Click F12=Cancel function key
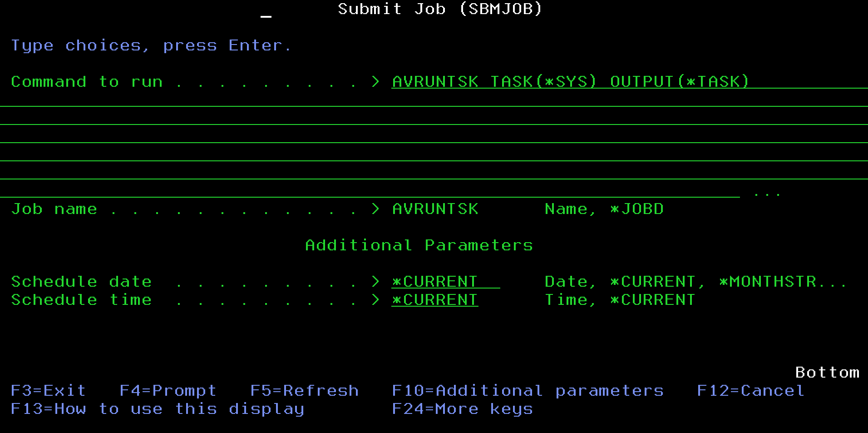 [x=750, y=391]
